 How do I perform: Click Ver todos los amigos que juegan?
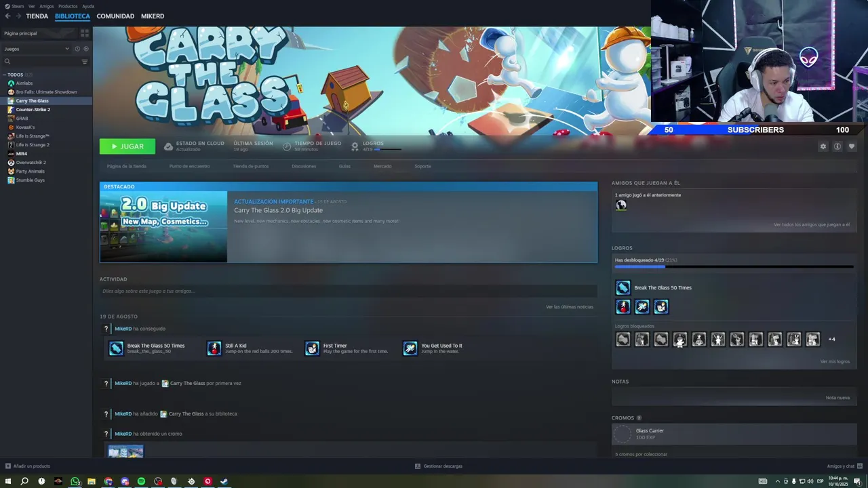tap(811, 224)
